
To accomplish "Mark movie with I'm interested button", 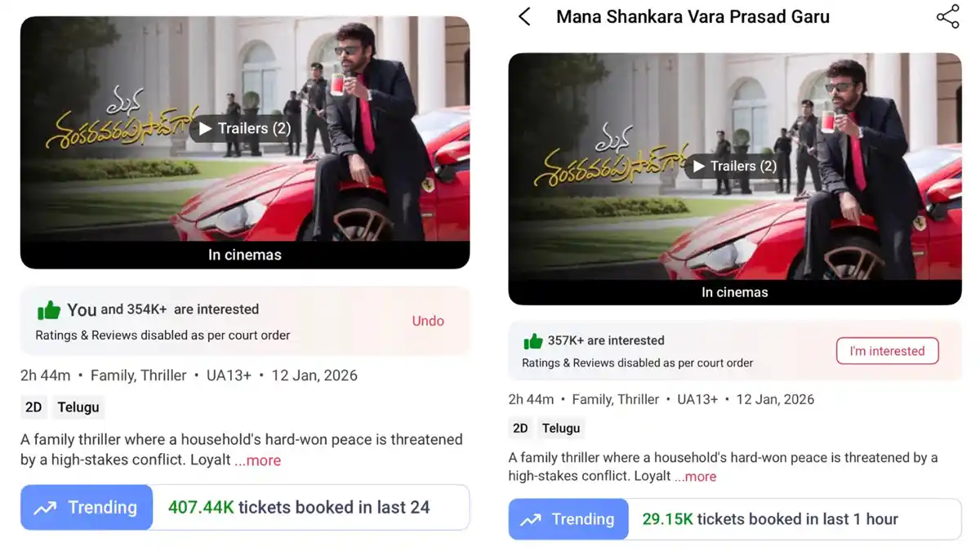I will coord(887,351).
